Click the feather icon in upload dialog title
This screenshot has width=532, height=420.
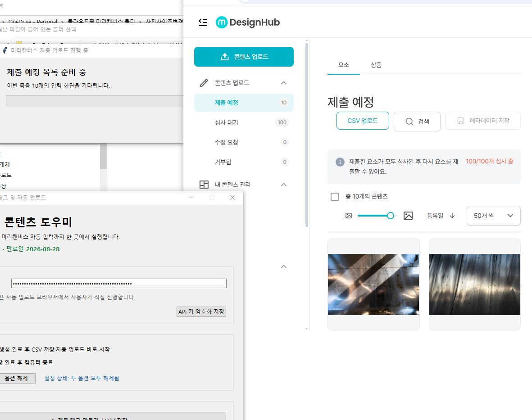coord(5,50)
